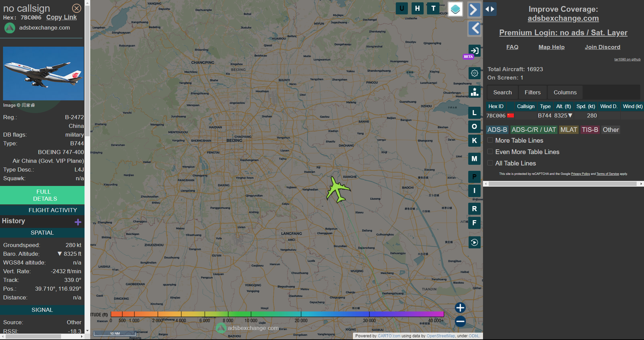Enable All Table Lines checkbox

[490, 163]
